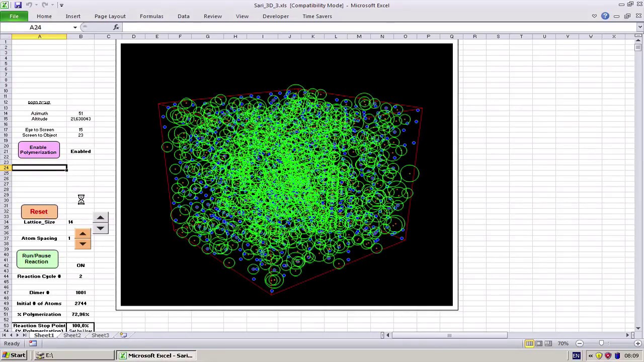Click the Reaction Stop Point cell

click(x=39, y=325)
